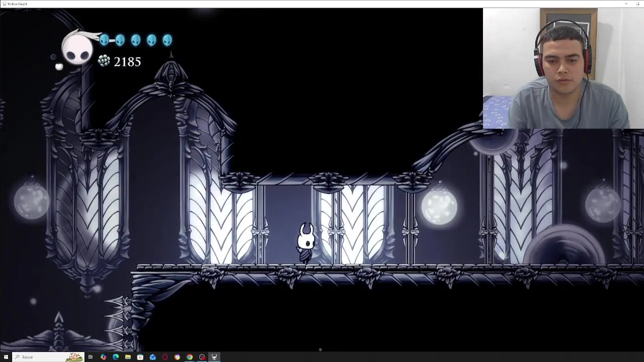Open the red Opera browser taskbar icon
The image size is (644, 362).
(x=165, y=357)
